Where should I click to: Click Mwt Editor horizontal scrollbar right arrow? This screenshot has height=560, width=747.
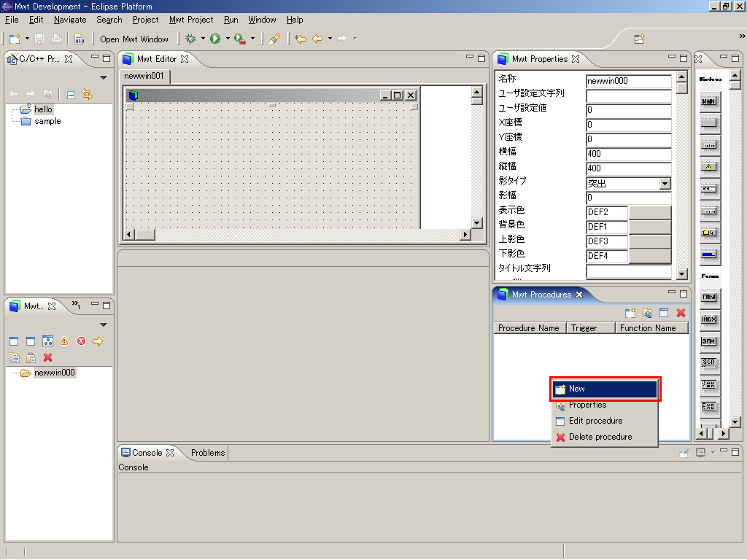(x=465, y=234)
